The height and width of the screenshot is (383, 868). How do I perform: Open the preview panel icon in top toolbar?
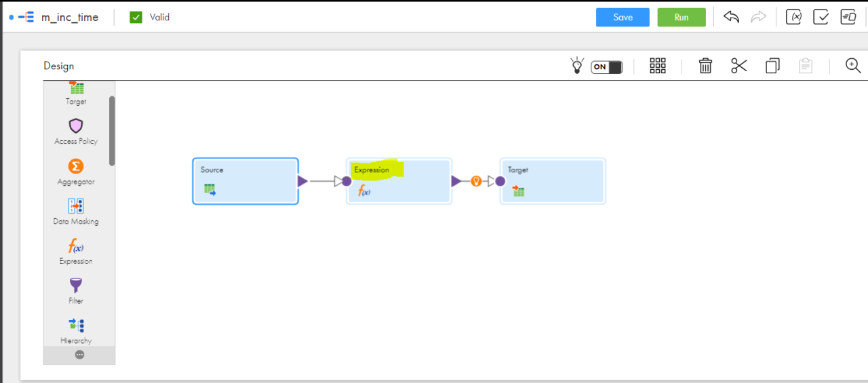848,17
